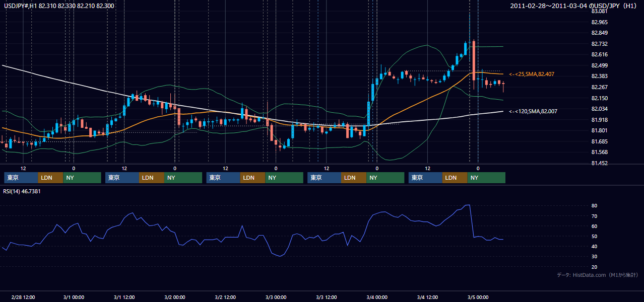Click the 3/1 00:00 time axis label
This screenshot has width=644, height=302.
click(74, 297)
